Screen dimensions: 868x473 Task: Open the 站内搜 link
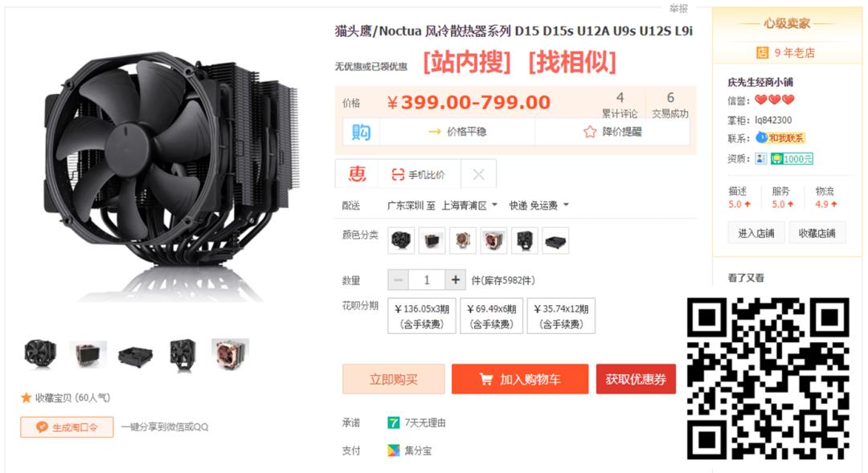pyautogui.click(x=467, y=61)
